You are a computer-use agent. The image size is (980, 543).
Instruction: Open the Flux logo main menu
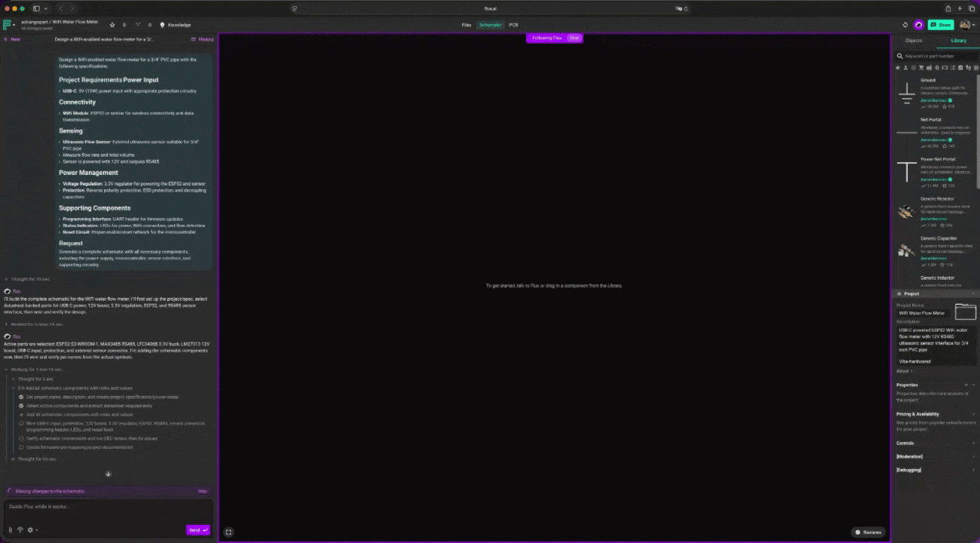pos(8,25)
